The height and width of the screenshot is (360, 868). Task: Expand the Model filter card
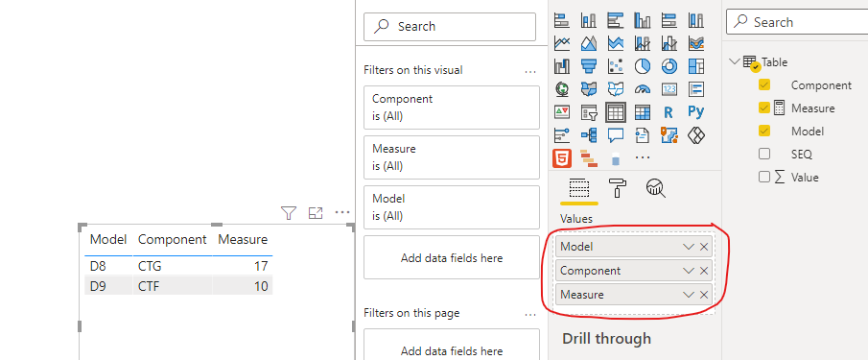pos(451,207)
